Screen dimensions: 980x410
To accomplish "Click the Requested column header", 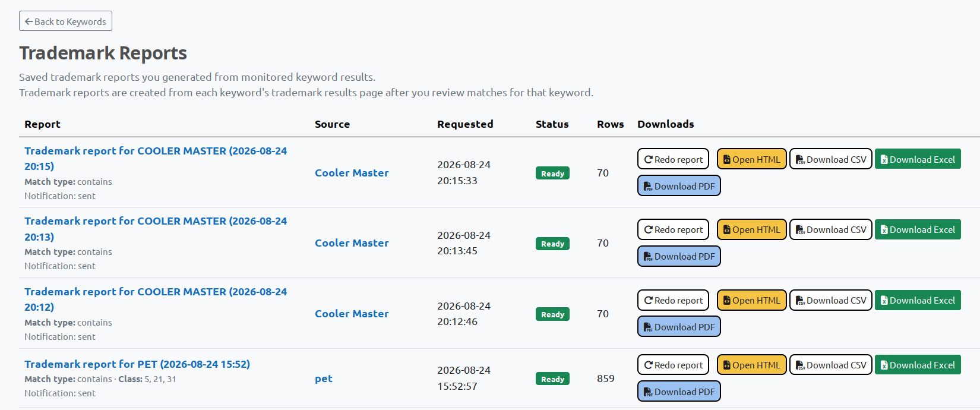I will [x=465, y=124].
